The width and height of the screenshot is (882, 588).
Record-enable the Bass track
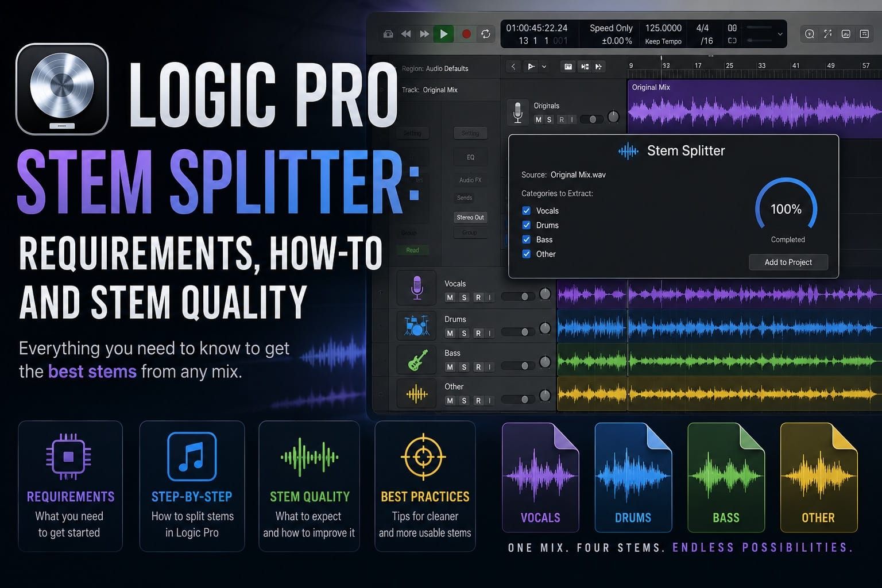478,367
